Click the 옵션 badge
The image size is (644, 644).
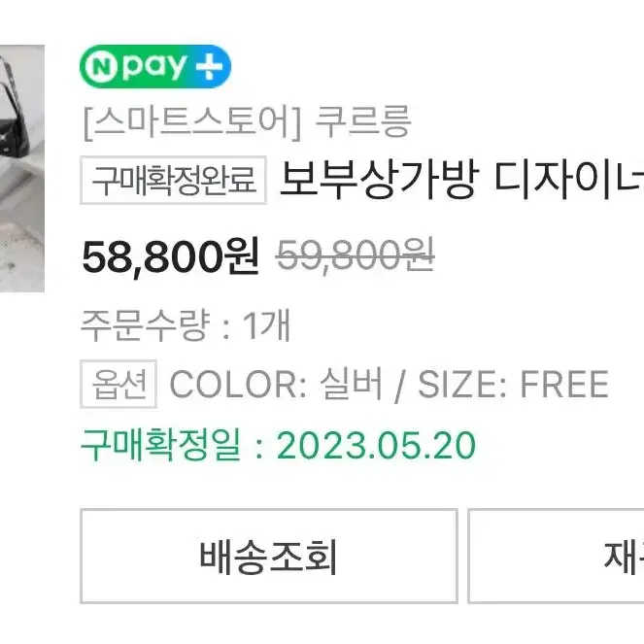click(x=119, y=384)
